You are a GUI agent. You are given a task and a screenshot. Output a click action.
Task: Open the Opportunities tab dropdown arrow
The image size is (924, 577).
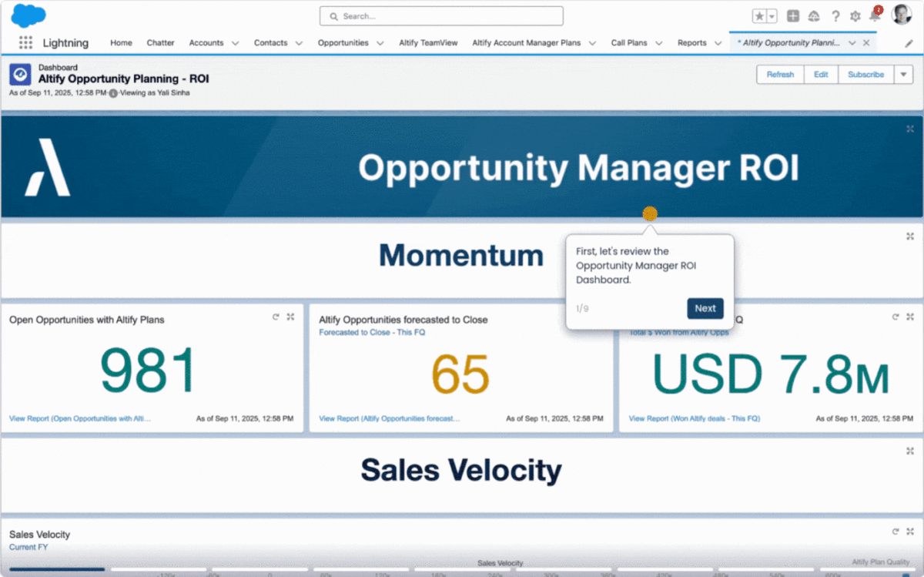click(380, 43)
